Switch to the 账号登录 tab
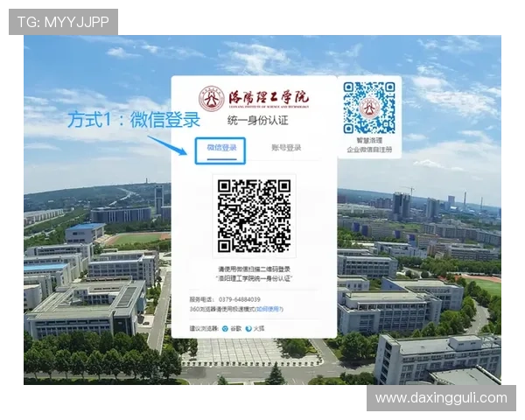Image resolution: width=525 pixels, height=420 pixels. click(286, 148)
